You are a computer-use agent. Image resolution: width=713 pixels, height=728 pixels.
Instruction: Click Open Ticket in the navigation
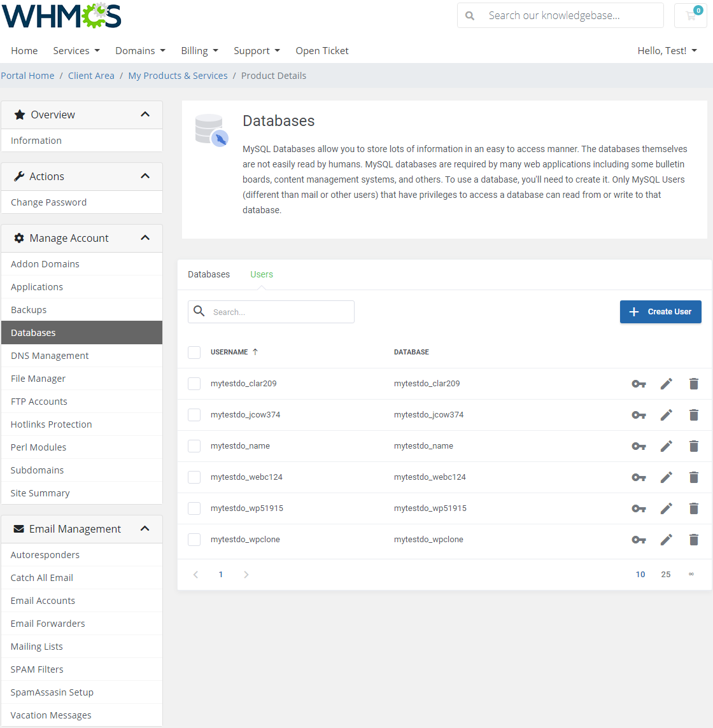(x=322, y=51)
